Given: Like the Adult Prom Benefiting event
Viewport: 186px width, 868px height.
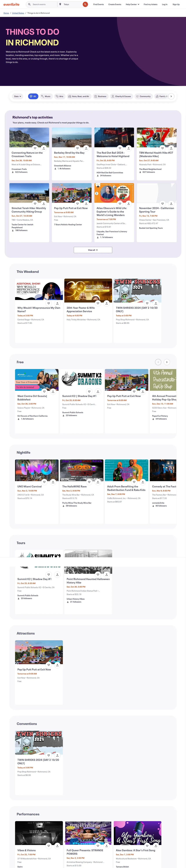Looking at the screenshot, I should point(134,482).
